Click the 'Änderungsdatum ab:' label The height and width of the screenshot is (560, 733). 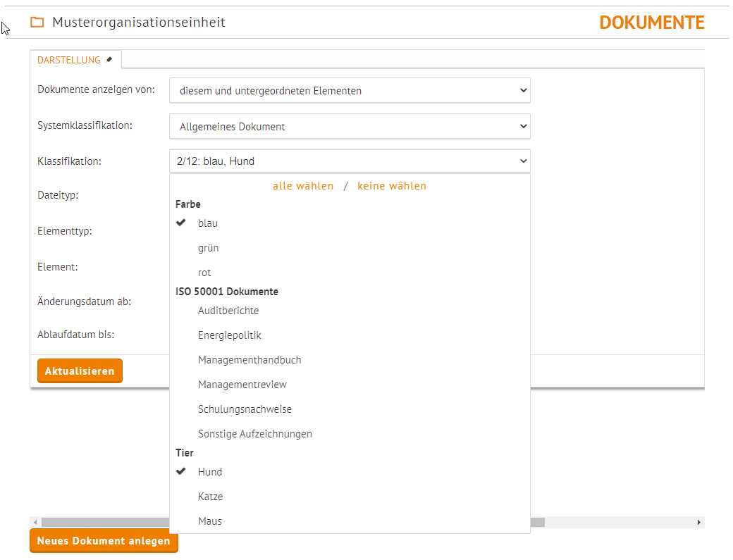coord(84,301)
